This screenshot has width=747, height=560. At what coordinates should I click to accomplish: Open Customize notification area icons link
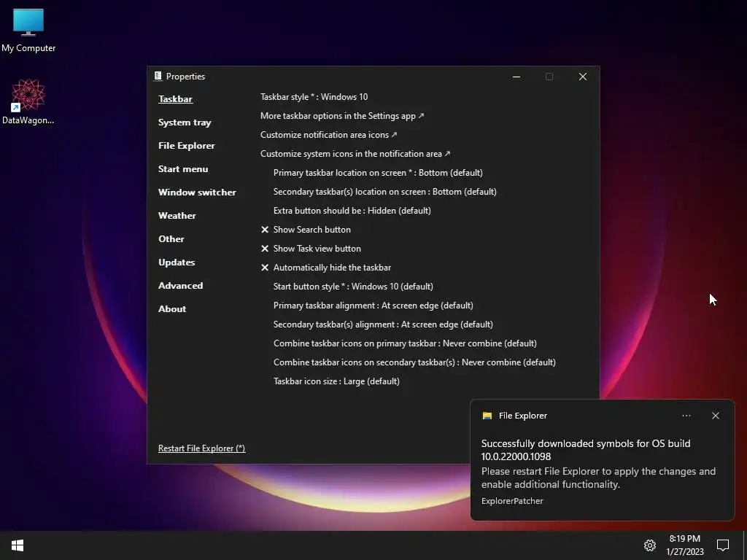click(x=329, y=135)
